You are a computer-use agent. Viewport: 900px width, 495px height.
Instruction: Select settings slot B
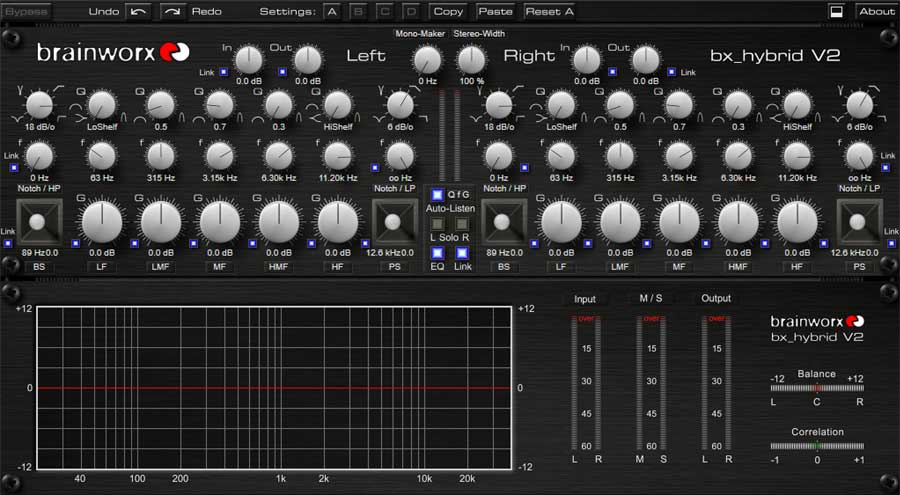(358, 11)
